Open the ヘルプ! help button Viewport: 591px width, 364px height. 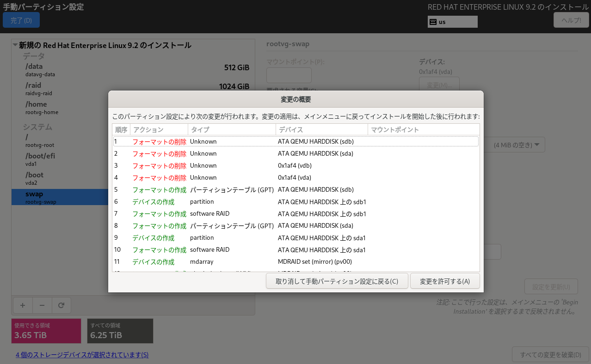[x=571, y=19]
